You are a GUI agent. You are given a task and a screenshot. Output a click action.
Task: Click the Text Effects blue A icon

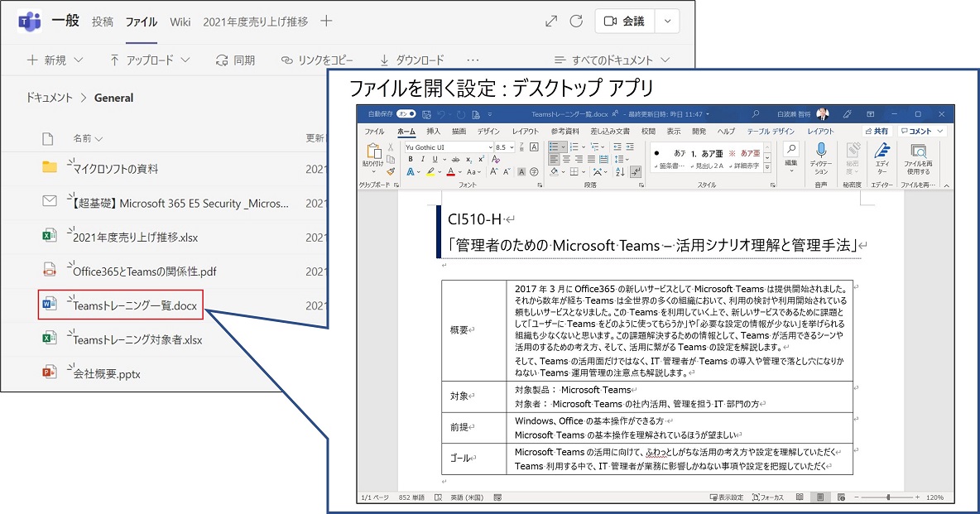(411, 172)
